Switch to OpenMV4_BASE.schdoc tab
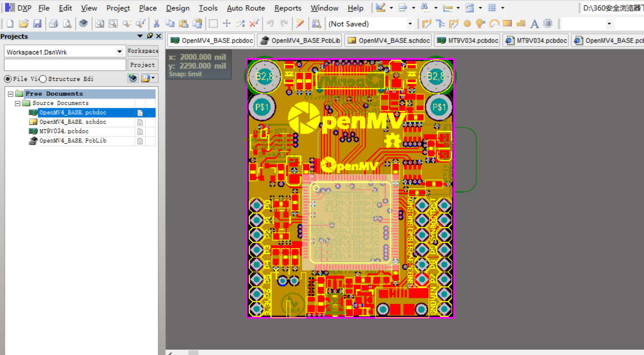 [389, 41]
